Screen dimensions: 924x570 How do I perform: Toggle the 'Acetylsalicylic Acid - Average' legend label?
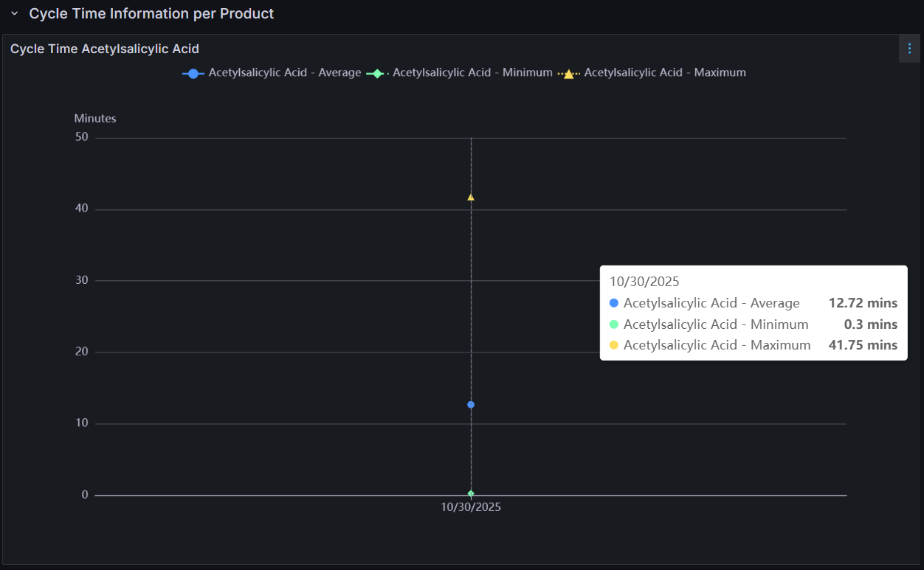tap(285, 73)
